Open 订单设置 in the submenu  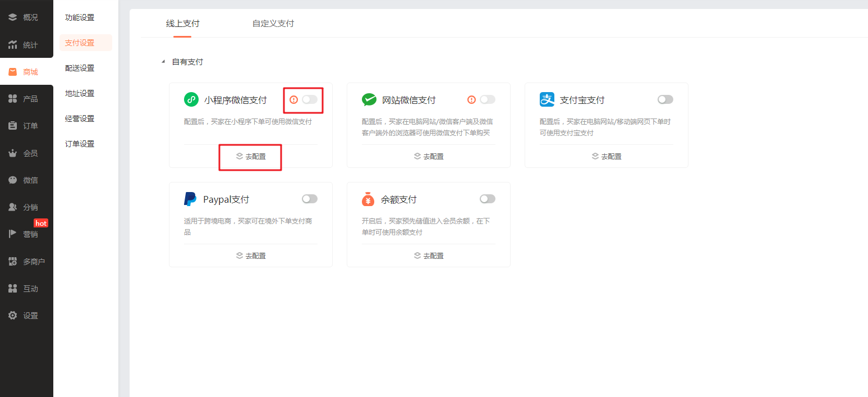pos(80,144)
